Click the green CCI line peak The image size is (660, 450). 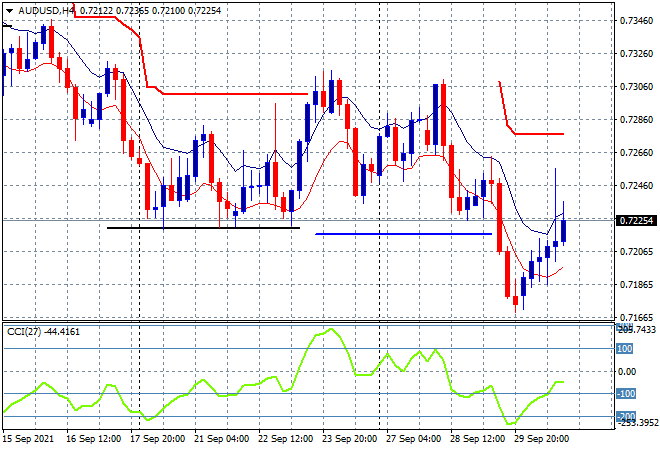[331, 329]
